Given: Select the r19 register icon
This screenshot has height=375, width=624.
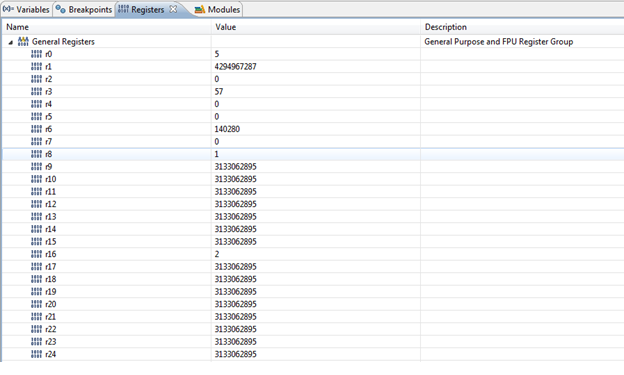Looking at the screenshot, I should (x=36, y=291).
